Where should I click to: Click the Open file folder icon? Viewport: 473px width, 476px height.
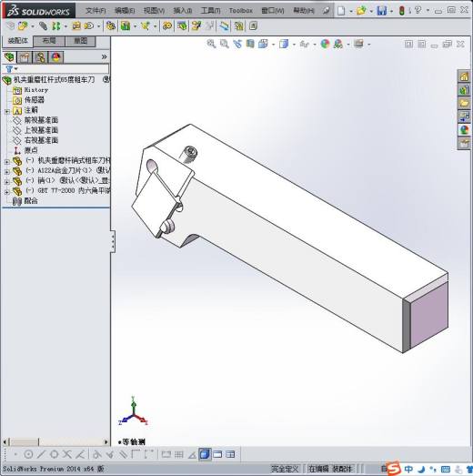point(361,11)
